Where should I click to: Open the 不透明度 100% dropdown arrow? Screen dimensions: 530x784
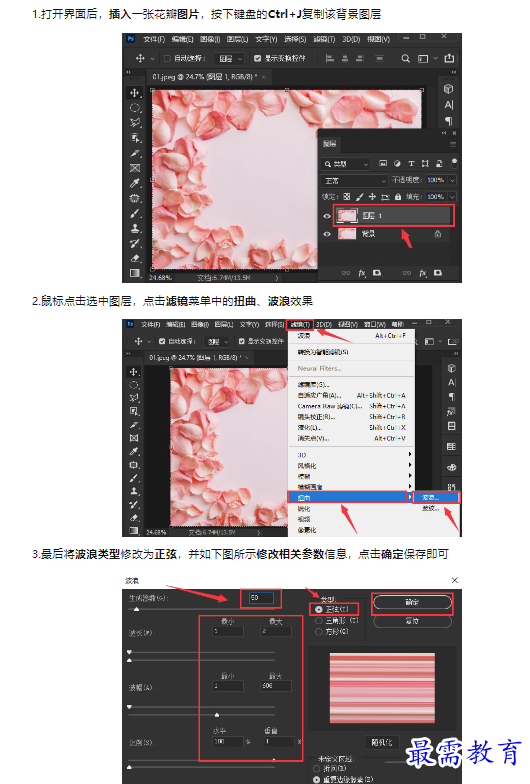(x=452, y=180)
